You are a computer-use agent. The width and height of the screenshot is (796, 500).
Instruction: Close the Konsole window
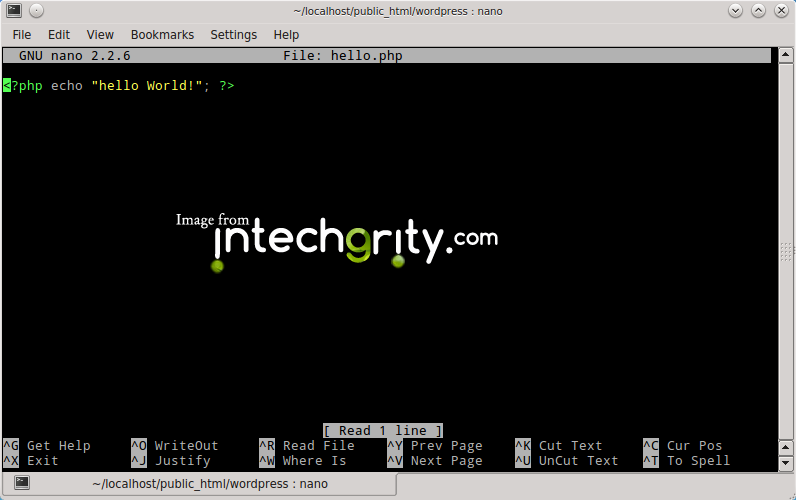tap(781, 10)
